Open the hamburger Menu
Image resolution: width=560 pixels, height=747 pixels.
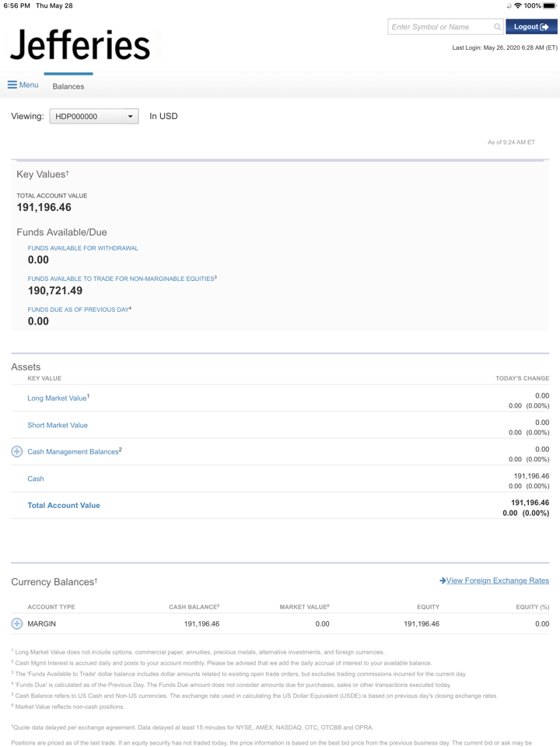coord(23,85)
